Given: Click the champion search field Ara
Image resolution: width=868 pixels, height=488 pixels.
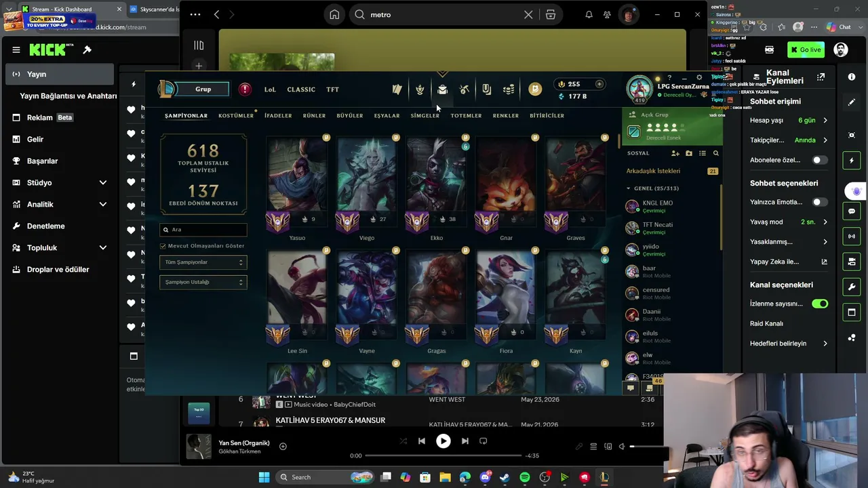Looking at the screenshot, I should click(203, 230).
